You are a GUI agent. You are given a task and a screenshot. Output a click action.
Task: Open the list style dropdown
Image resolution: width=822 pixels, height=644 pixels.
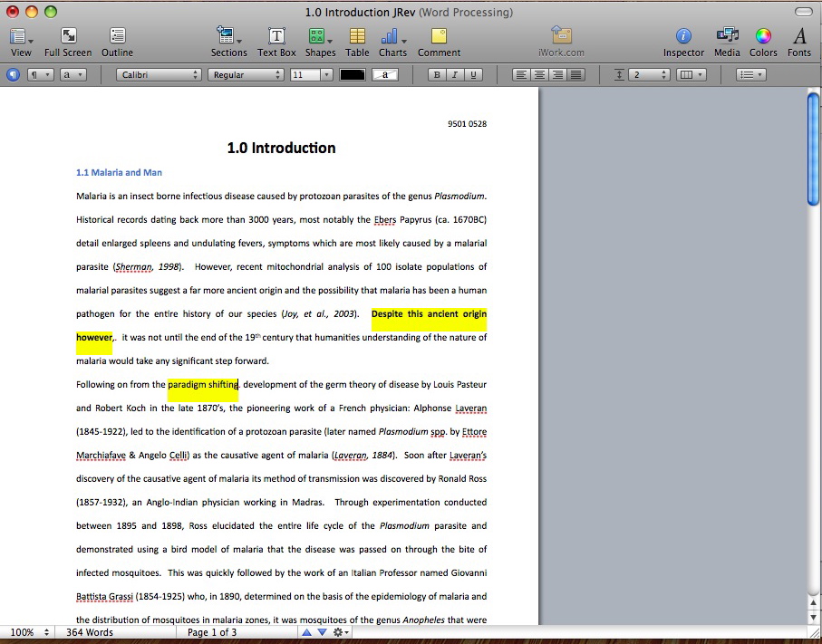coord(751,75)
